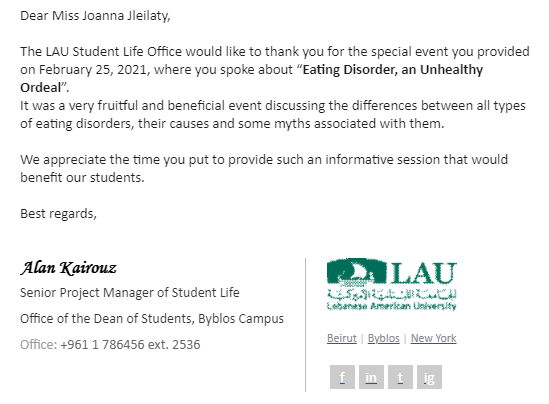This screenshot has height=404, width=549.
Task: Follow the Byblos campus link
Action: tap(384, 338)
